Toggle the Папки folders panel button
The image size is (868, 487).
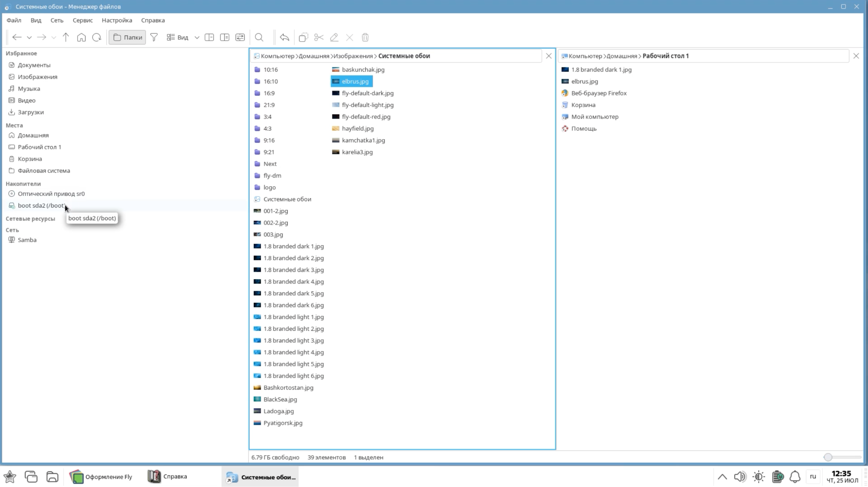click(127, 37)
